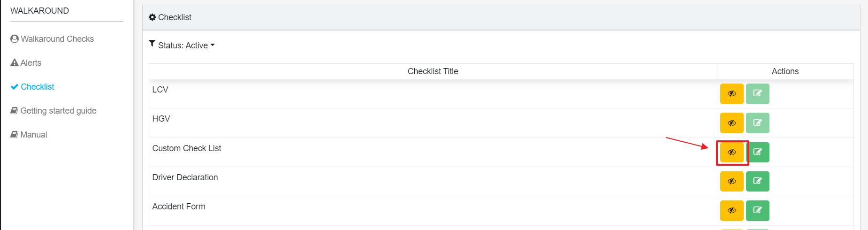Open the Manual link

[x=29, y=135]
